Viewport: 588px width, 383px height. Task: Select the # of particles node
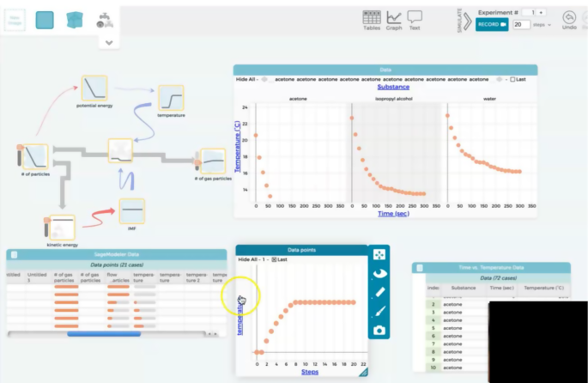[35, 156]
